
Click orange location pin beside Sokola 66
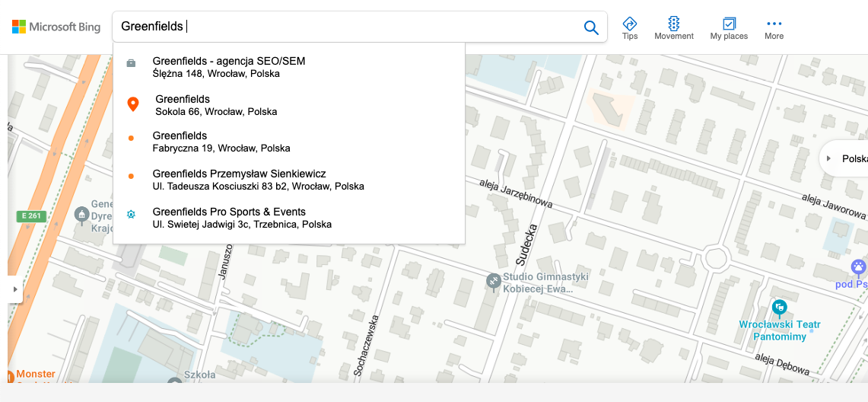(x=133, y=104)
